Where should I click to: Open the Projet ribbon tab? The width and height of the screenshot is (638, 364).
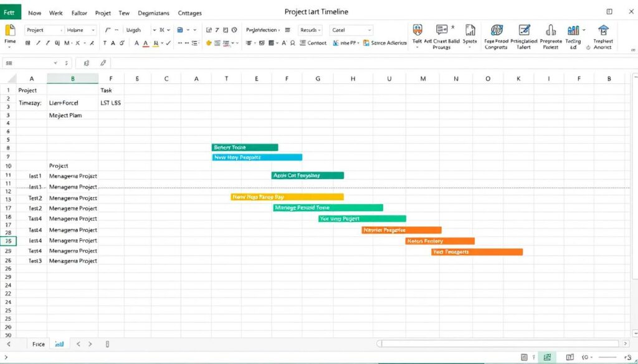(103, 13)
